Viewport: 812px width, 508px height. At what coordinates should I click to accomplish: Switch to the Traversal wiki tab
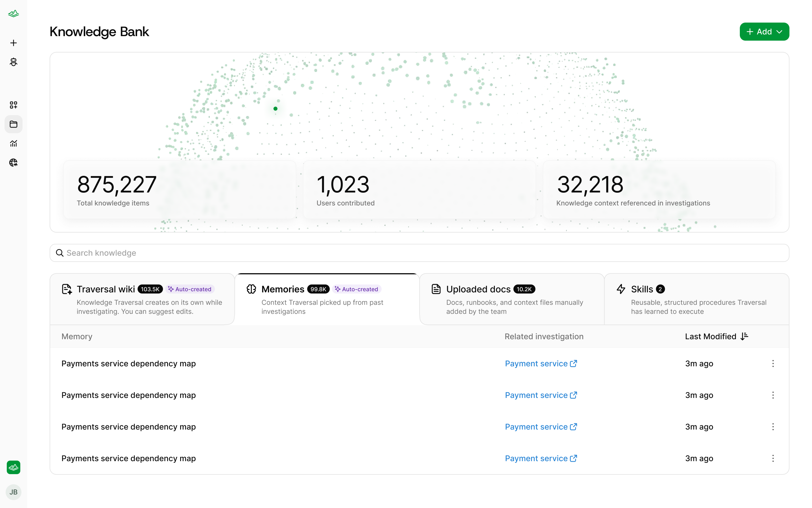[x=142, y=299]
